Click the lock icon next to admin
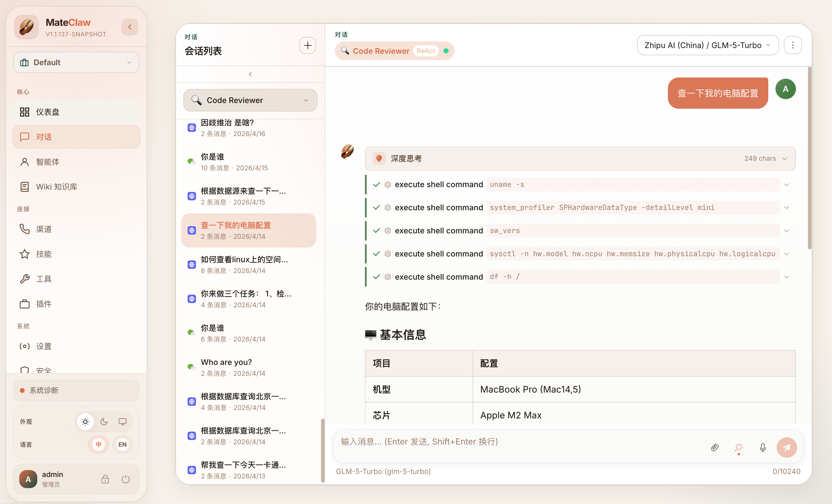 (x=105, y=479)
